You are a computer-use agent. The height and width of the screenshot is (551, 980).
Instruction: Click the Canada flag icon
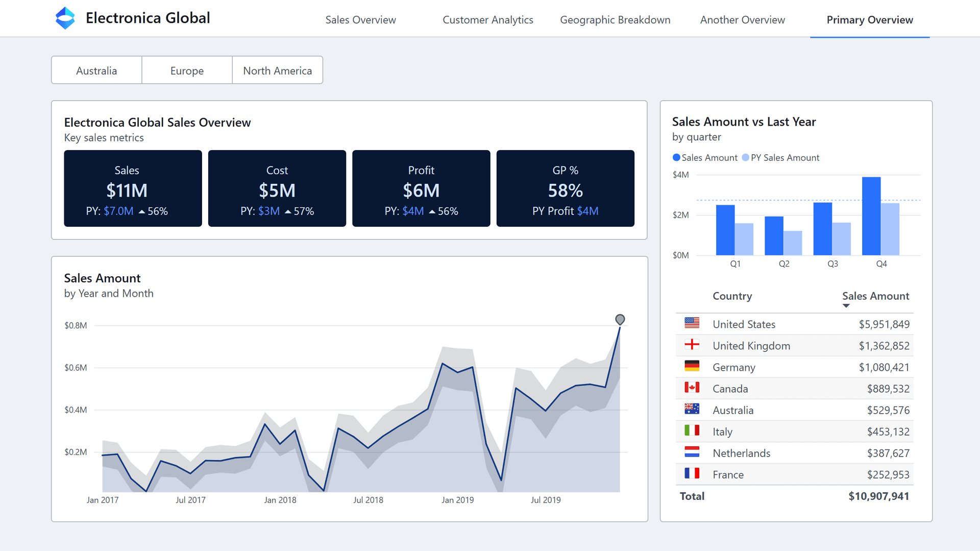point(693,388)
